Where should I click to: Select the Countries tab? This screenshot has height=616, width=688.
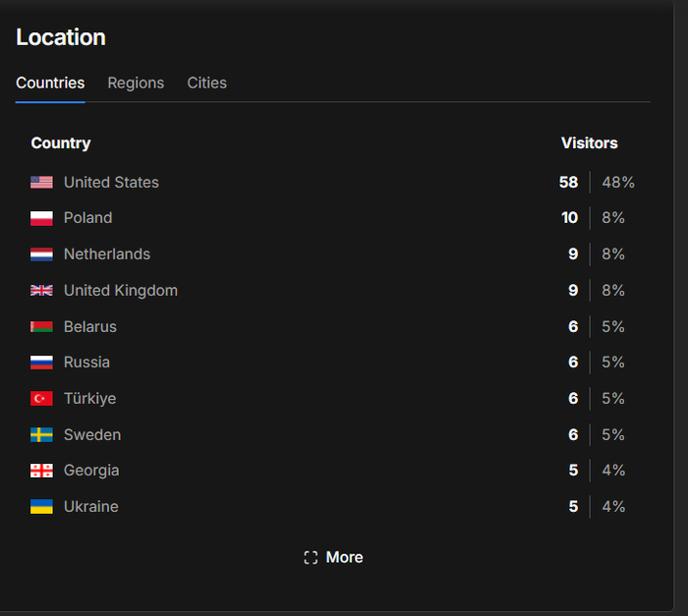[x=50, y=83]
